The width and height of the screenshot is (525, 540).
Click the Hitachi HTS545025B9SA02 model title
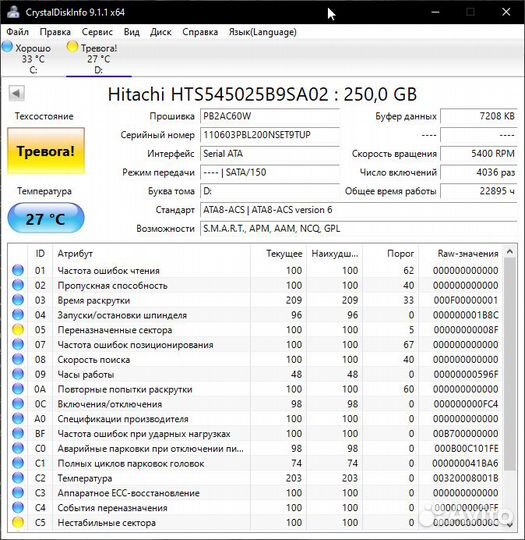(262, 94)
